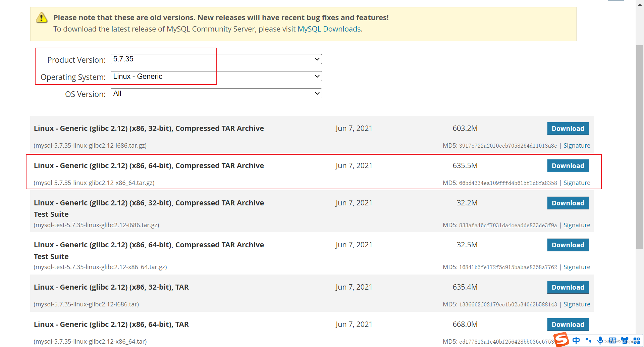Open soft keyboard from Sogou bar
This screenshot has width=644, height=347.
pyautogui.click(x=612, y=340)
